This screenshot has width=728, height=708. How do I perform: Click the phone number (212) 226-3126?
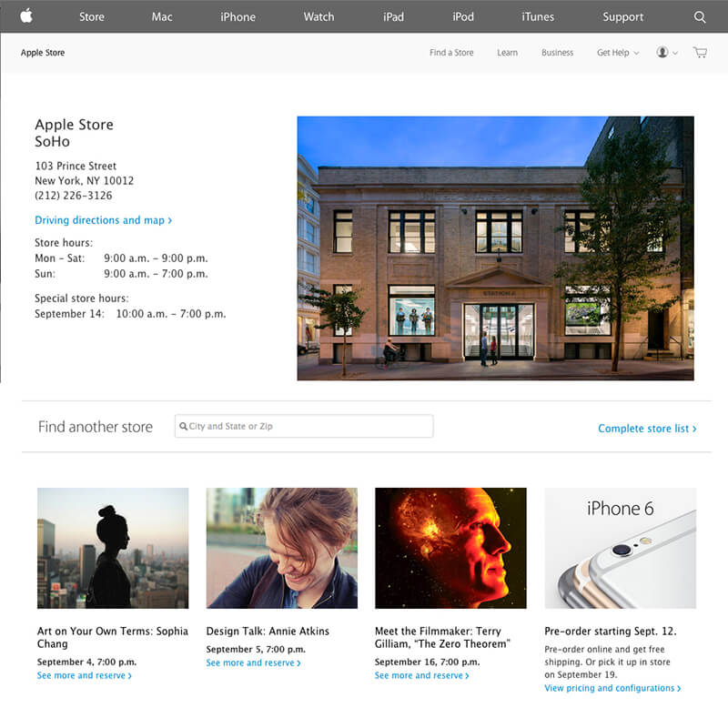pyautogui.click(x=74, y=196)
